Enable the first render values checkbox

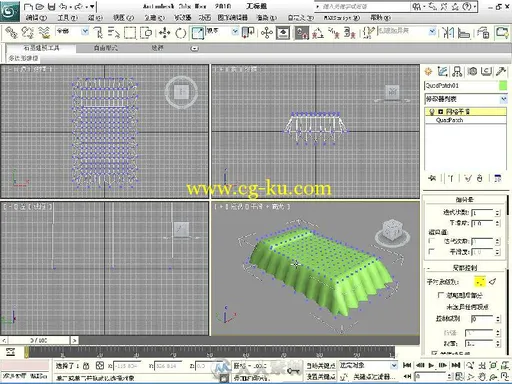coord(432,241)
